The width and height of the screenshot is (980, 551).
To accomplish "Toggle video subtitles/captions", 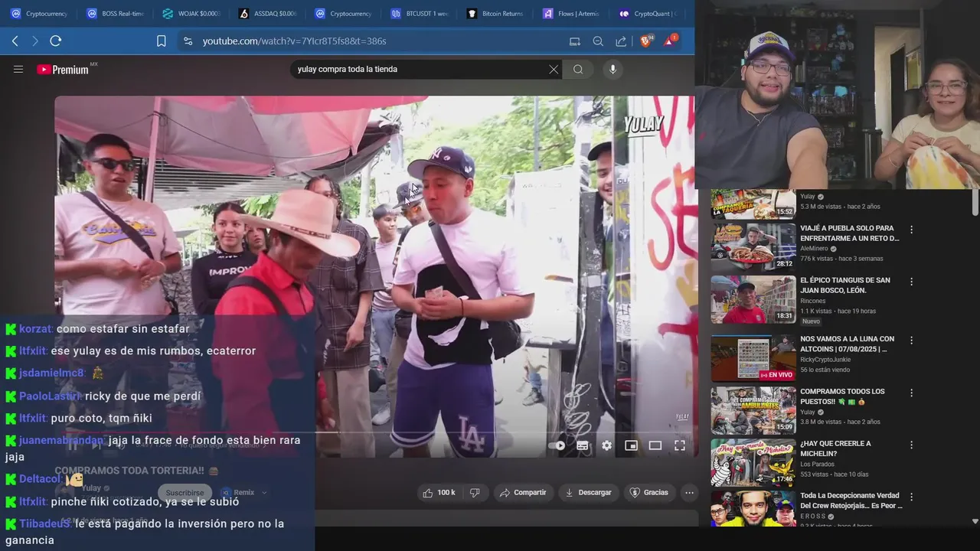I will point(583,445).
